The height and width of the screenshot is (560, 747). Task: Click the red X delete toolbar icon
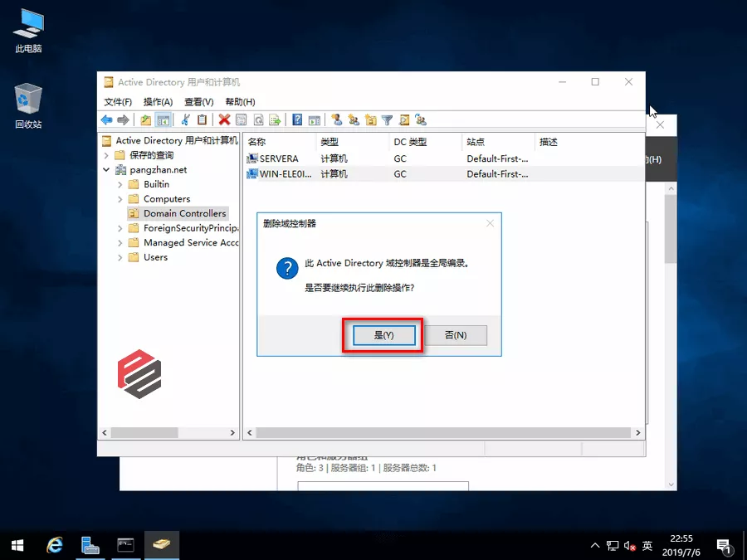(x=224, y=120)
